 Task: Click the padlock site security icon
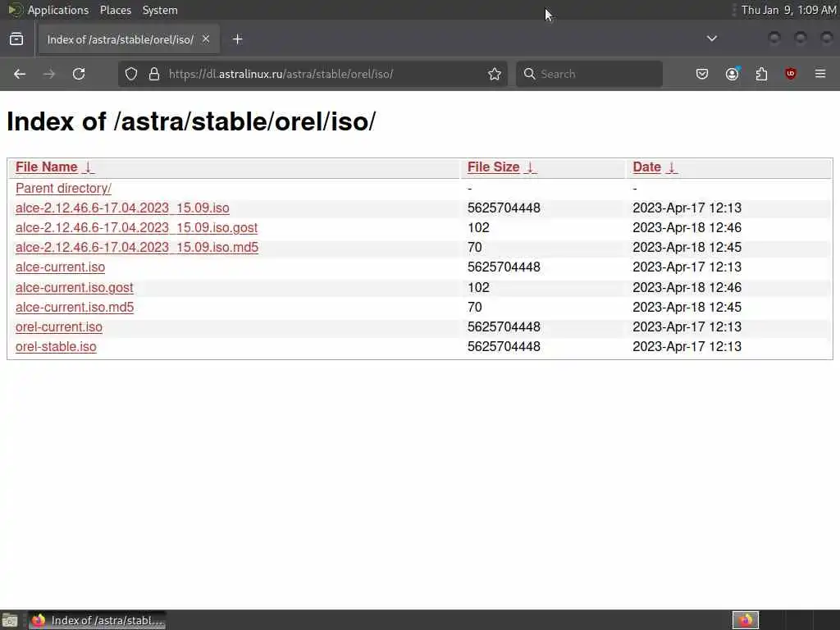tap(154, 74)
